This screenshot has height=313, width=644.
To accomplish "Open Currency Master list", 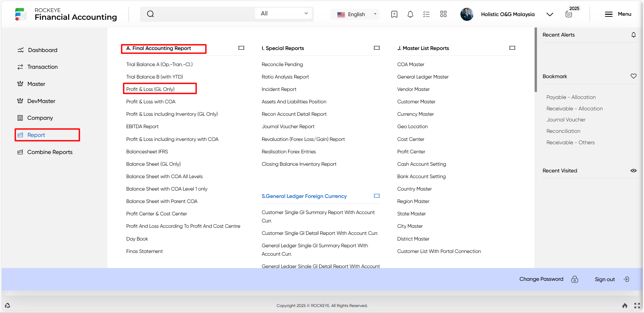I will pyautogui.click(x=415, y=114).
